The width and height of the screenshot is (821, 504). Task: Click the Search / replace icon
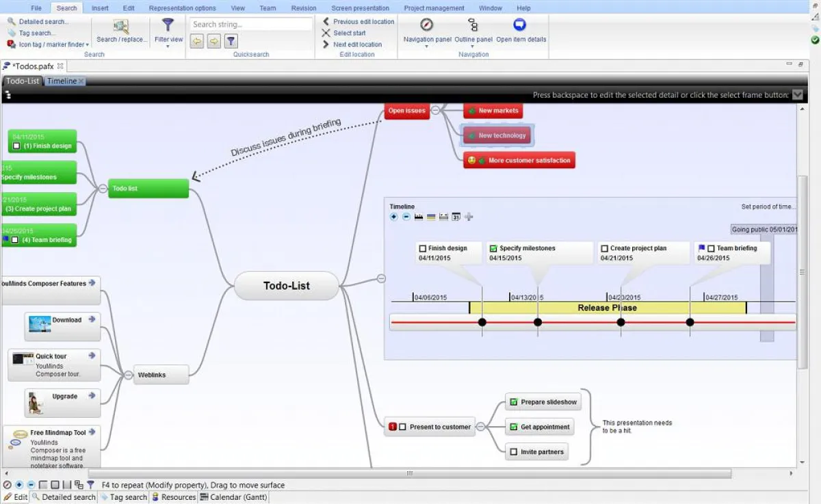click(x=121, y=26)
